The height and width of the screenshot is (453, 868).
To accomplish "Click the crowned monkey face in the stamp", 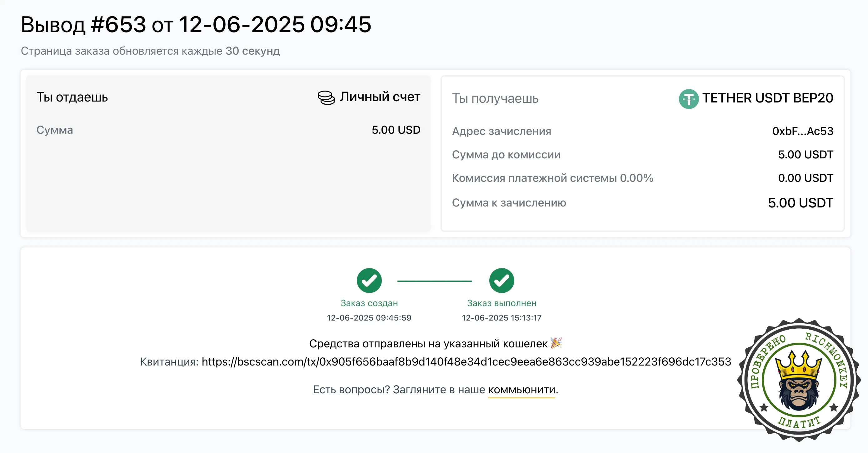I will pyautogui.click(x=799, y=381).
